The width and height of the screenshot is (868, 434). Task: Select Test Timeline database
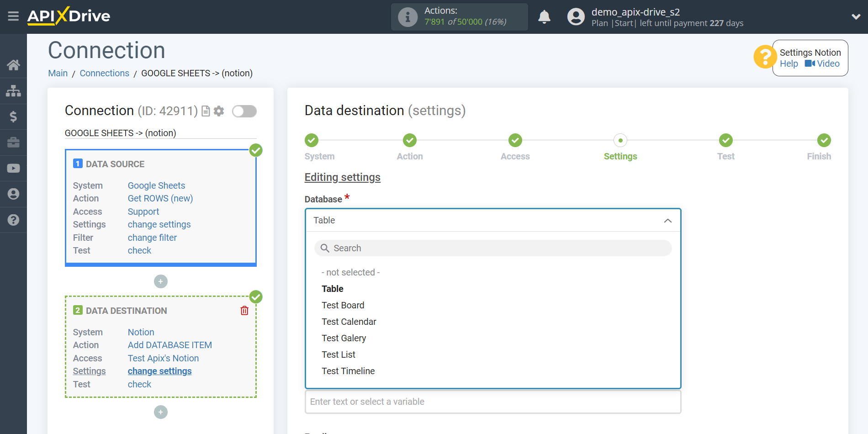348,371
